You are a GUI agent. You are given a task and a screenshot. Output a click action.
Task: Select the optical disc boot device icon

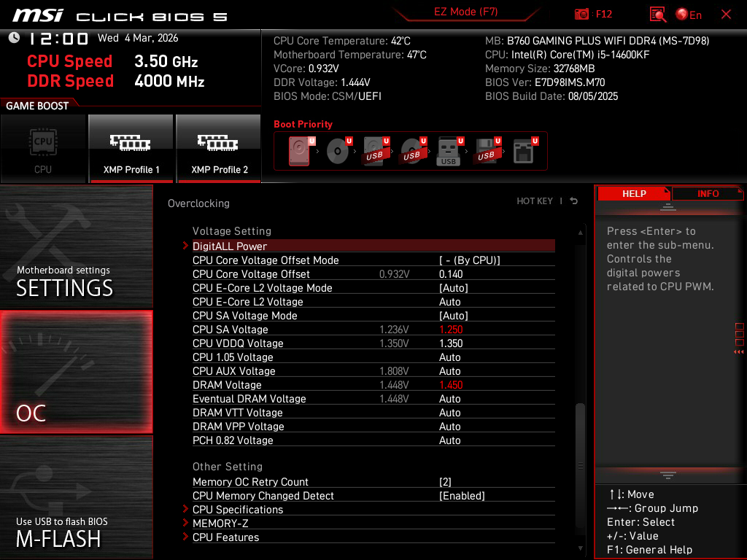point(338,151)
